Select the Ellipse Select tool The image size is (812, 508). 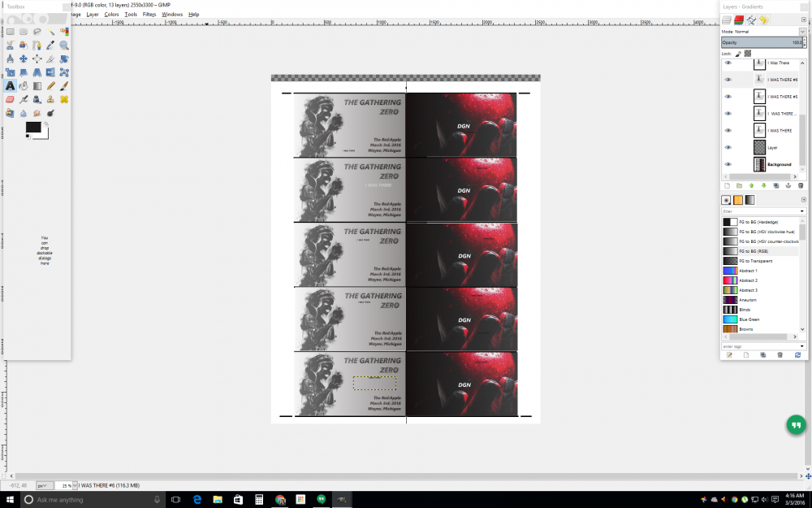coord(24,33)
